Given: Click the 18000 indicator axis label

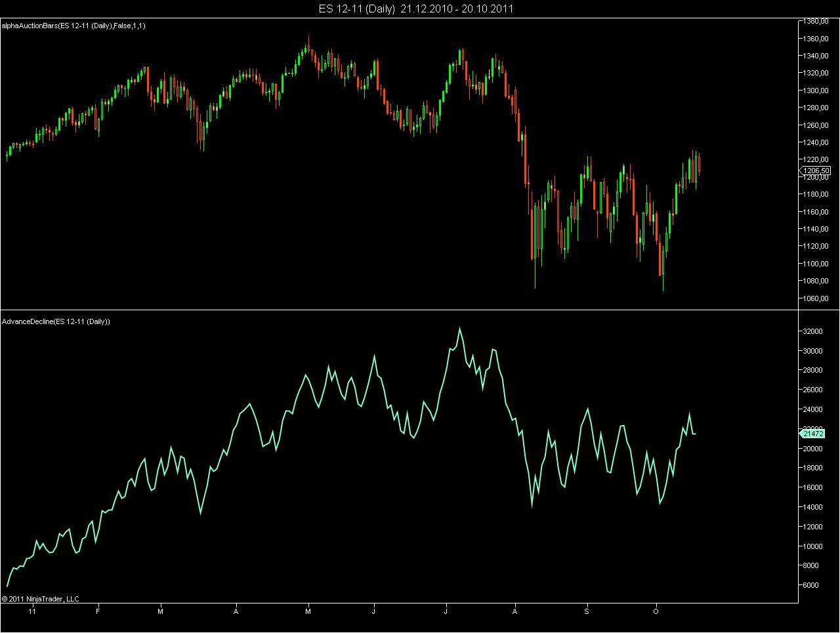Looking at the screenshot, I should pyautogui.click(x=814, y=468).
